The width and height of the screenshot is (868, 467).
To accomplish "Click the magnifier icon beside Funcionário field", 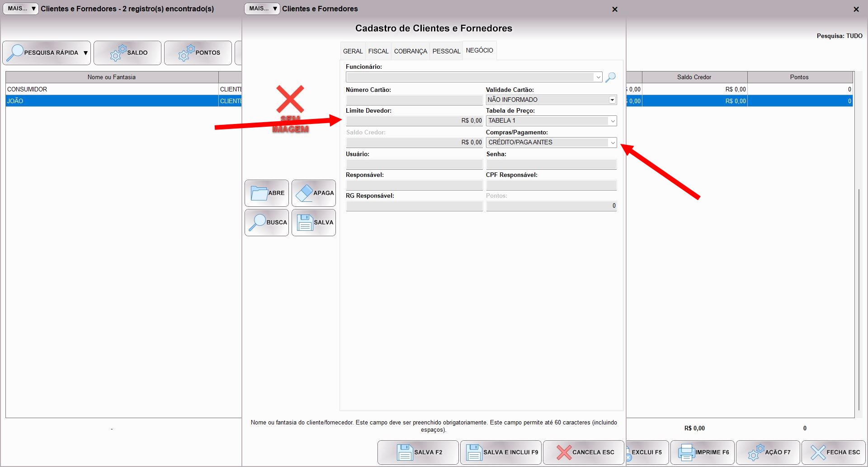I will [610, 77].
